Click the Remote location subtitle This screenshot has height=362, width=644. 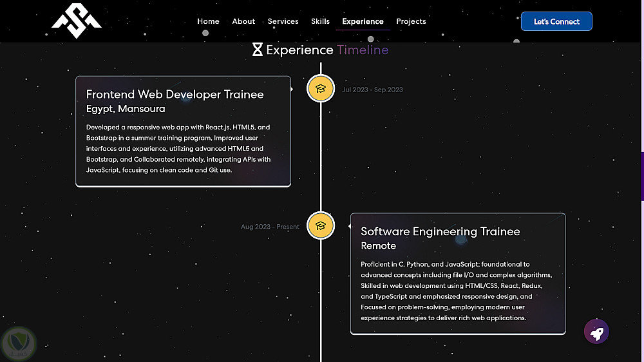pyautogui.click(x=379, y=246)
